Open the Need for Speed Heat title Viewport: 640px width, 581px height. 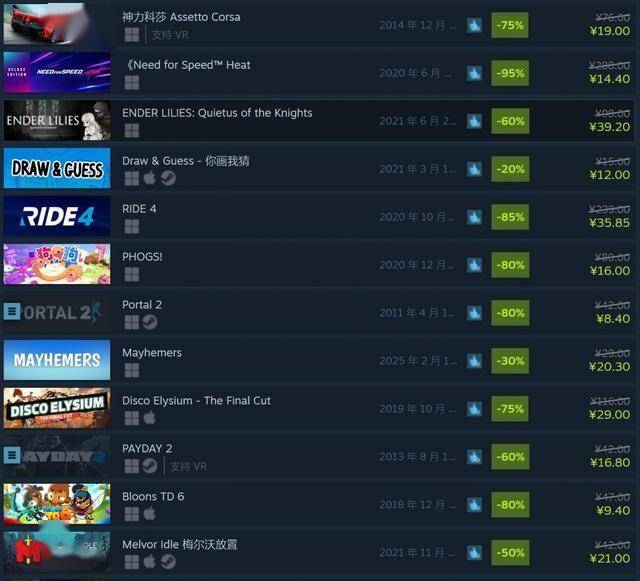pos(188,65)
